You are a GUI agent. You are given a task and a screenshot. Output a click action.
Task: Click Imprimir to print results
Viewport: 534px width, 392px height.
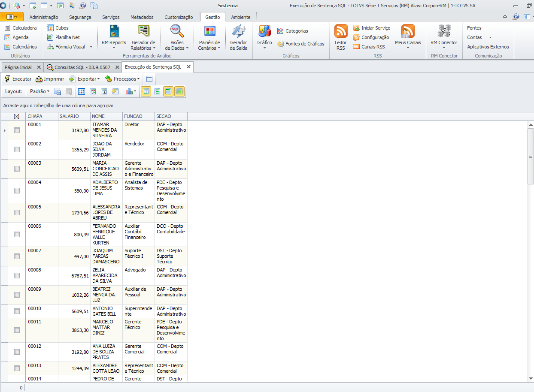(50, 79)
